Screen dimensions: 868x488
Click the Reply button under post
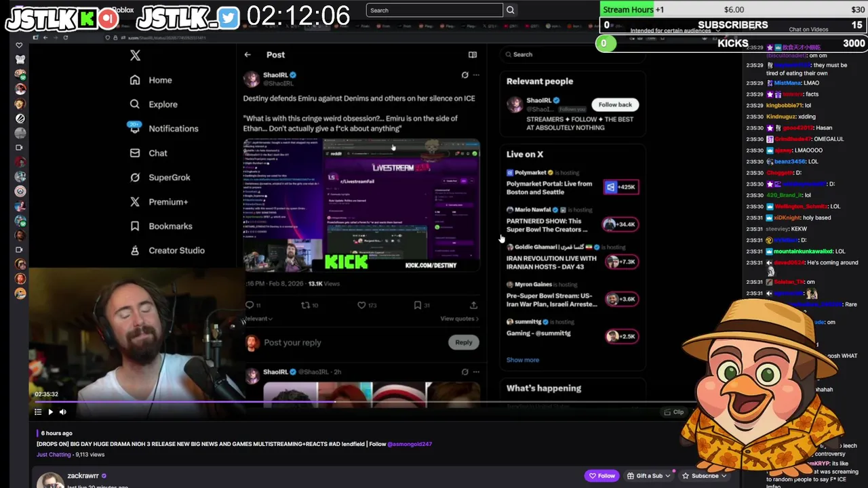(x=464, y=342)
